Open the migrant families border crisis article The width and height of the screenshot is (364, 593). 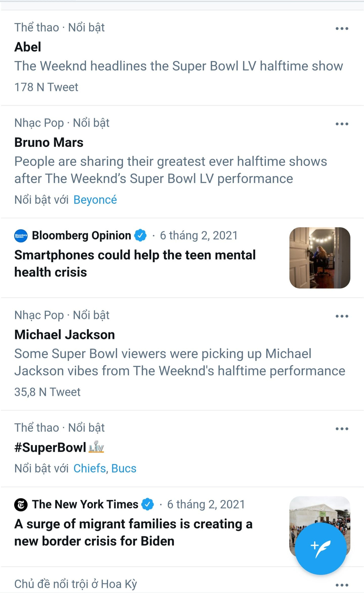[134, 532]
